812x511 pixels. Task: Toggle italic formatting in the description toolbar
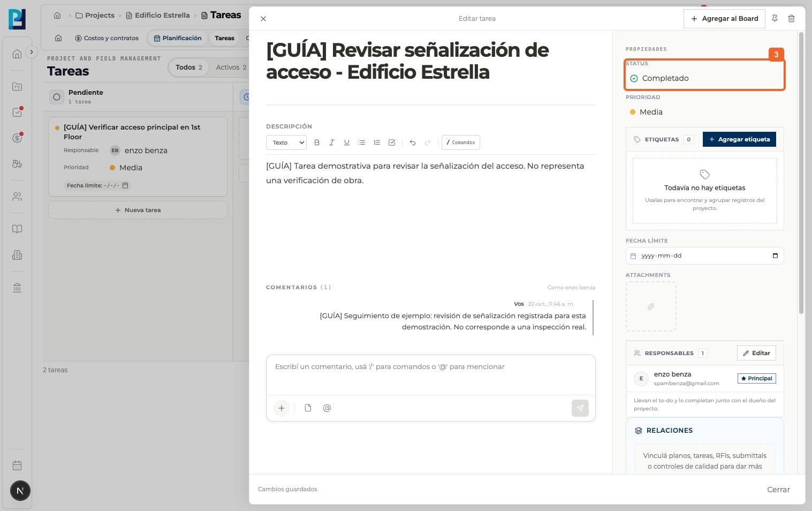(332, 142)
